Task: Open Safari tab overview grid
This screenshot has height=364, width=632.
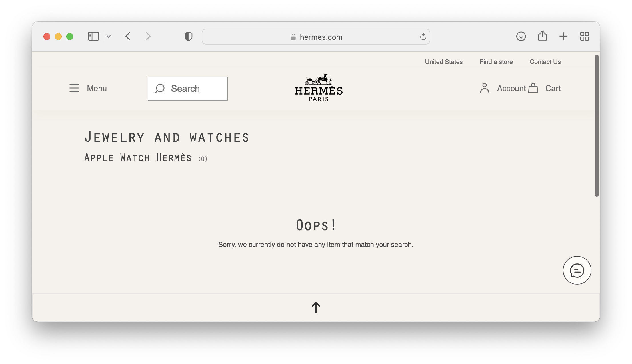Action: (584, 36)
